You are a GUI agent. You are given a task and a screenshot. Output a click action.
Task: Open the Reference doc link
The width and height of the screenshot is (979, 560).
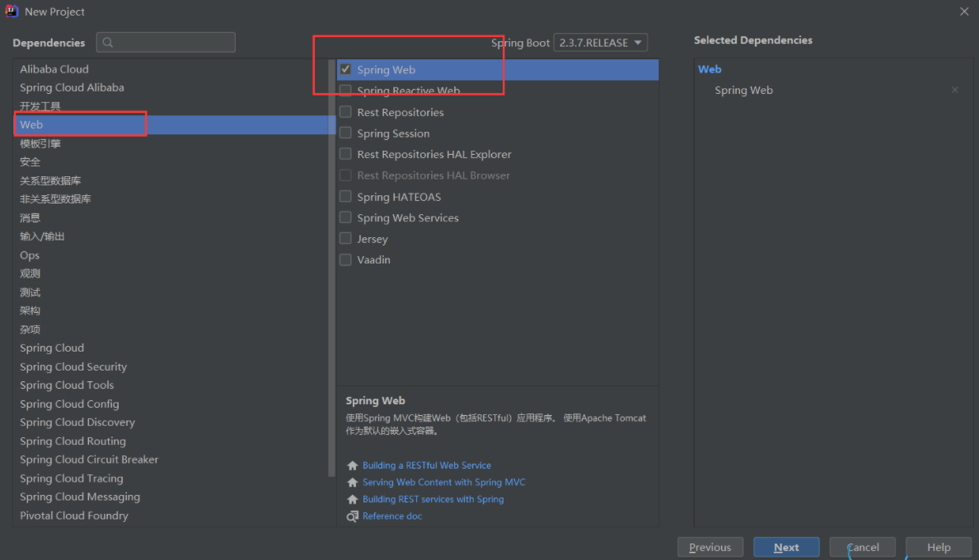392,516
